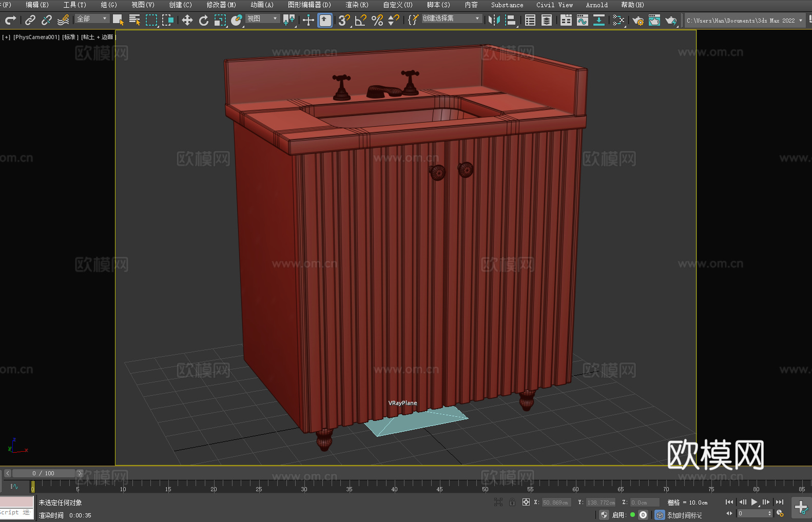Open the 组(G) menu
The width and height of the screenshot is (812, 522).
point(109,5)
